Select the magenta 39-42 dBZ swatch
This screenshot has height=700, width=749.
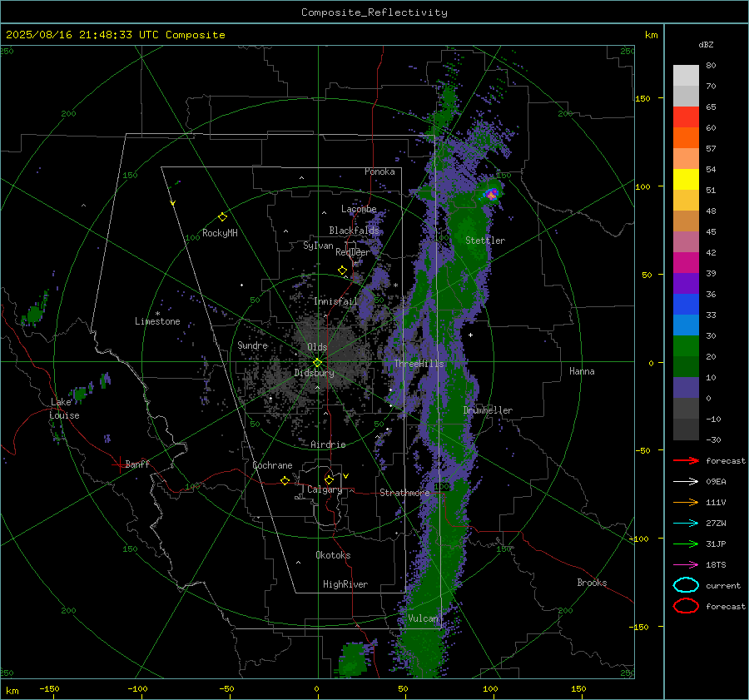686,263
